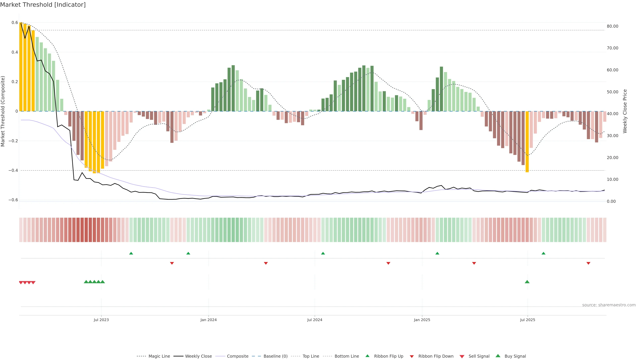This screenshot has width=644, height=362.
Task: Click the last red Ribbon Flip Down marker
Action: (588, 263)
